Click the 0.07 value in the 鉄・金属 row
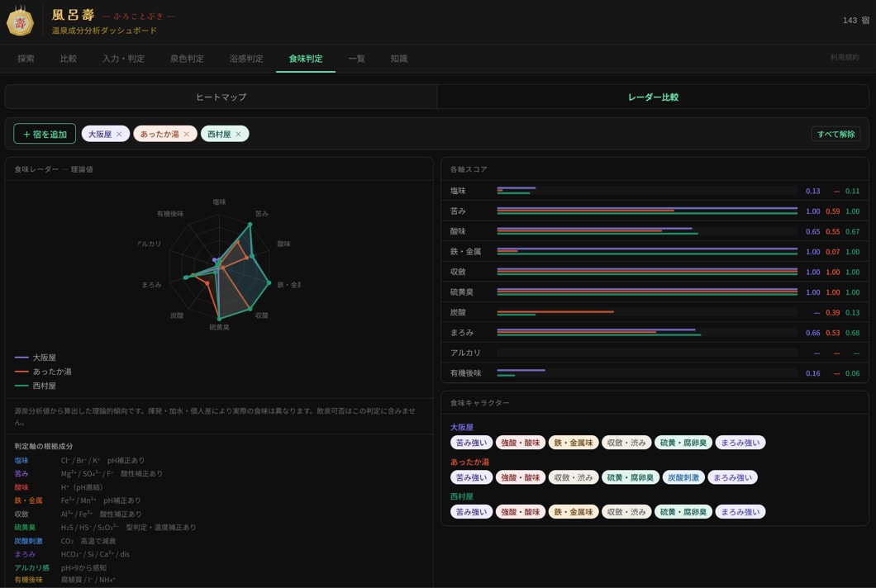This screenshot has width=876, height=588. coord(832,252)
